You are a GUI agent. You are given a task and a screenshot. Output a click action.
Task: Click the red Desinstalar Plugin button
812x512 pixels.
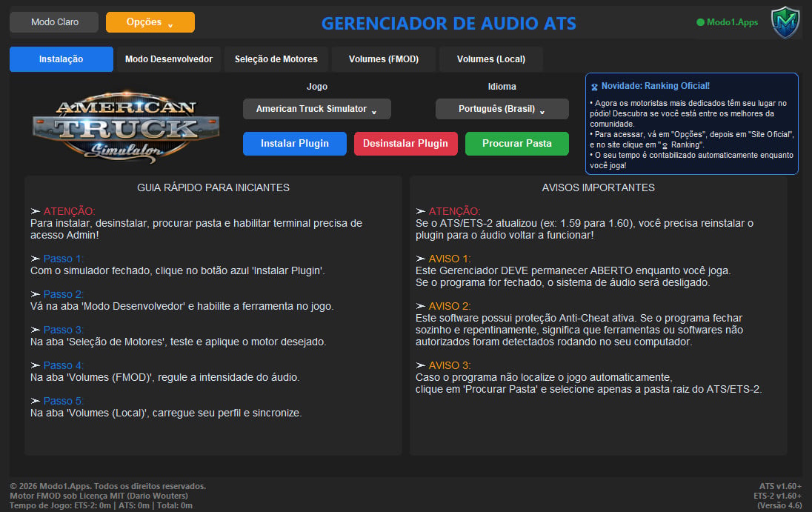[x=405, y=144]
